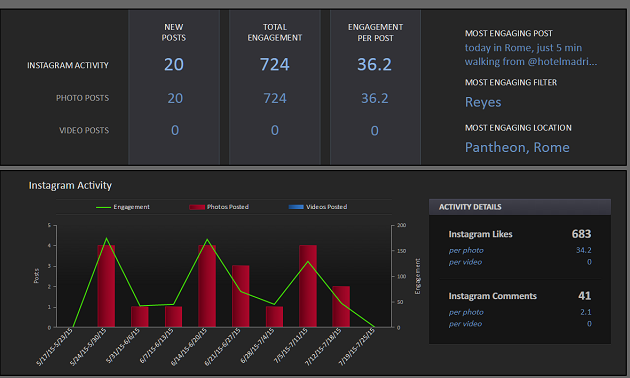Viewport: 630px width, 378px height.
Task: Click the Engagement green line legend swatch
Action: pyautogui.click(x=103, y=207)
